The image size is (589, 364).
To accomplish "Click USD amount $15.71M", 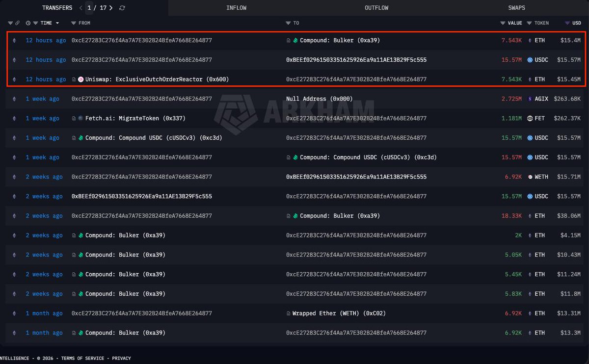I will (569, 177).
